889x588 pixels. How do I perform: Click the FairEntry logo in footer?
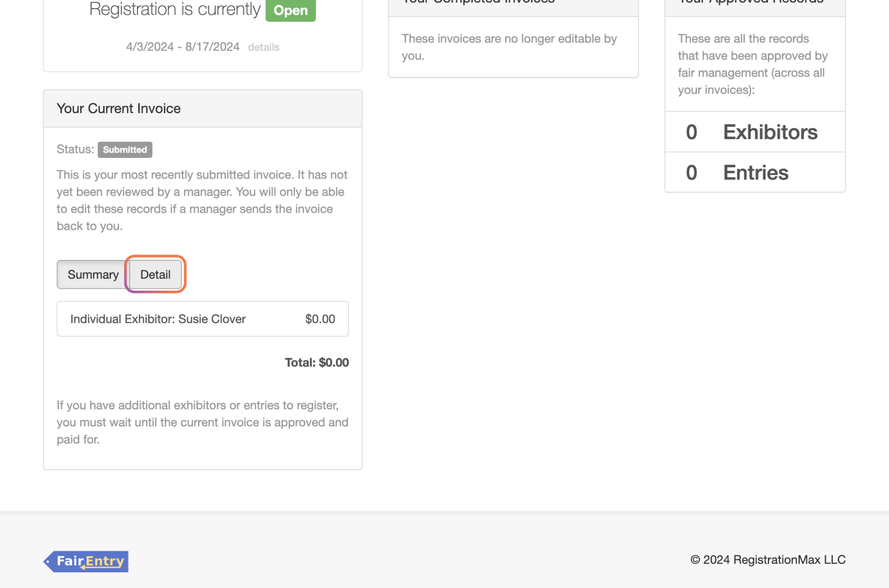86,561
